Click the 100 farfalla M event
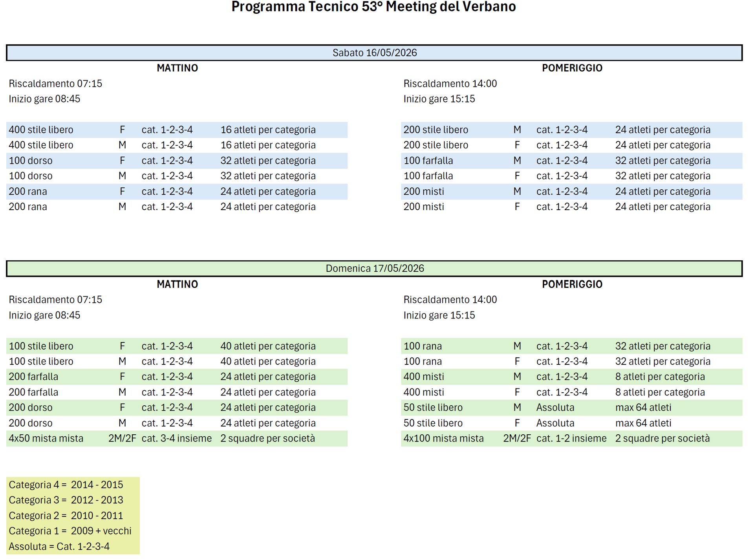Screen dimensions: 754x560 click(x=428, y=161)
